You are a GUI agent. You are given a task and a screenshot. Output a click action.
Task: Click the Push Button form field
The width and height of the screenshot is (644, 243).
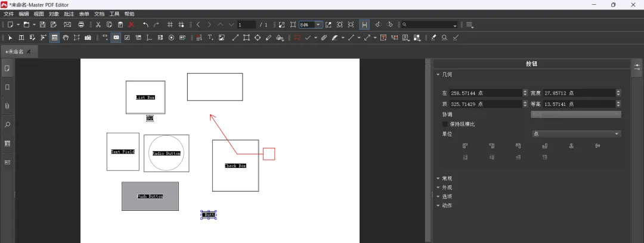click(150, 196)
